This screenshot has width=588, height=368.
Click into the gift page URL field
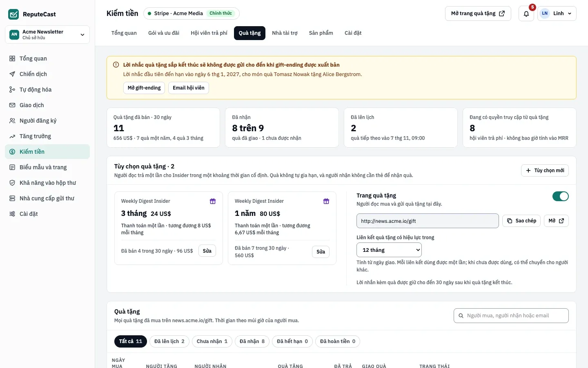click(x=428, y=221)
